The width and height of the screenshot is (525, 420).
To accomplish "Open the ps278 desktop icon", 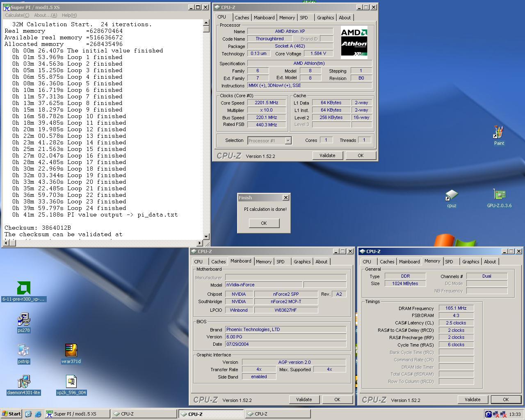I will [x=24, y=323].
